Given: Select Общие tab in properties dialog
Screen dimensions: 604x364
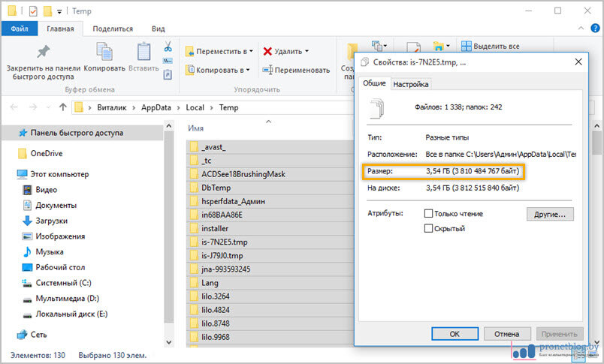Looking at the screenshot, I should pyautogui.click(x=374, y=83).
